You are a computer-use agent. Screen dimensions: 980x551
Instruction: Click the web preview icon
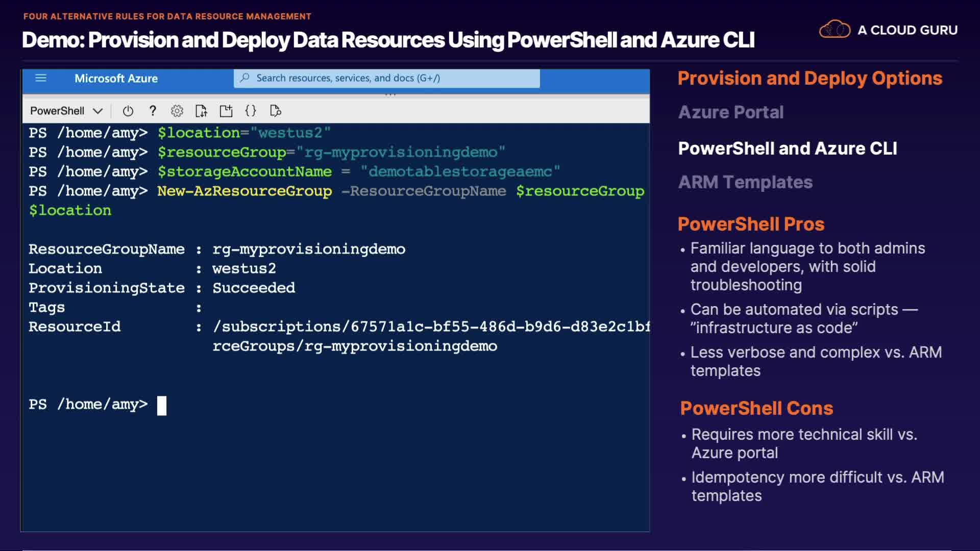pyautogui.click(x=275, y=111)
